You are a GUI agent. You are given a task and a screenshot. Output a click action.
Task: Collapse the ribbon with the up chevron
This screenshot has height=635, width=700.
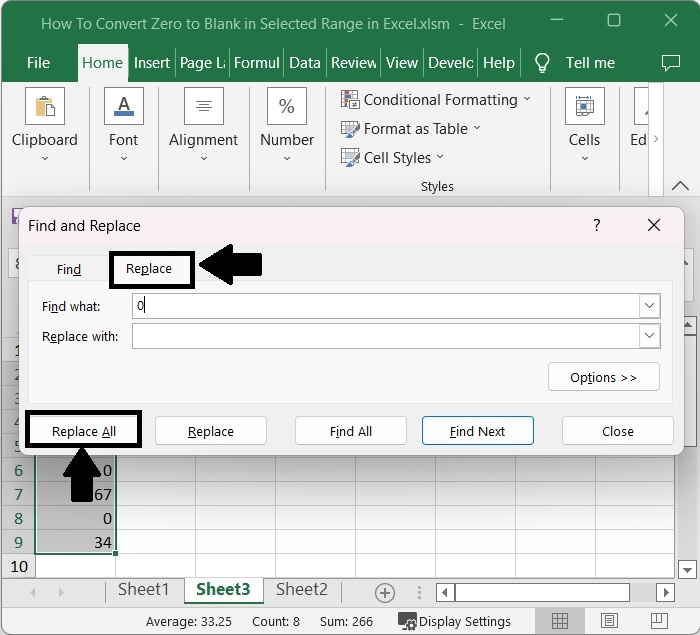point(680,185)
